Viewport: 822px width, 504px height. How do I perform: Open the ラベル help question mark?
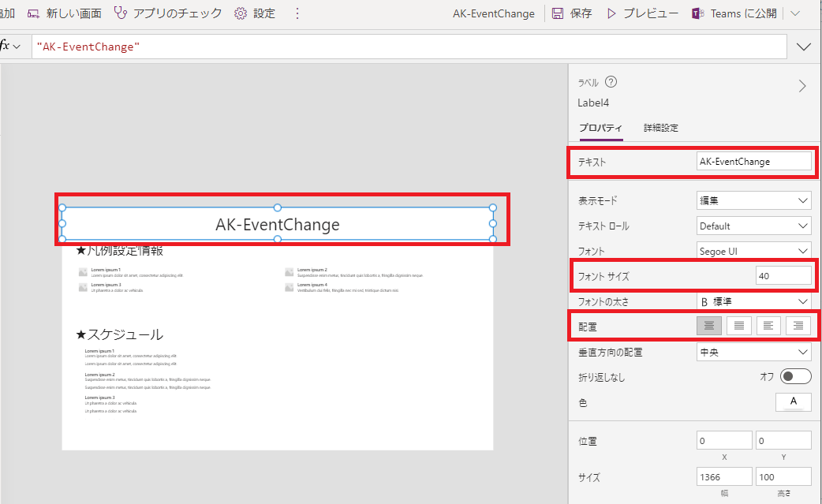(x=611, y=81)
